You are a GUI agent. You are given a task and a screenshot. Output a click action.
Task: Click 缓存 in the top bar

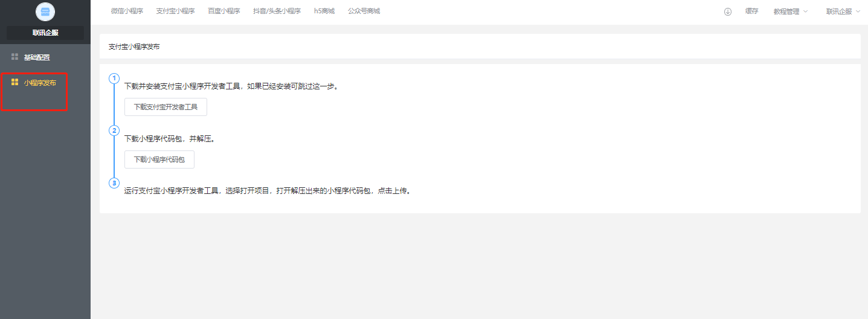point(751,11)
